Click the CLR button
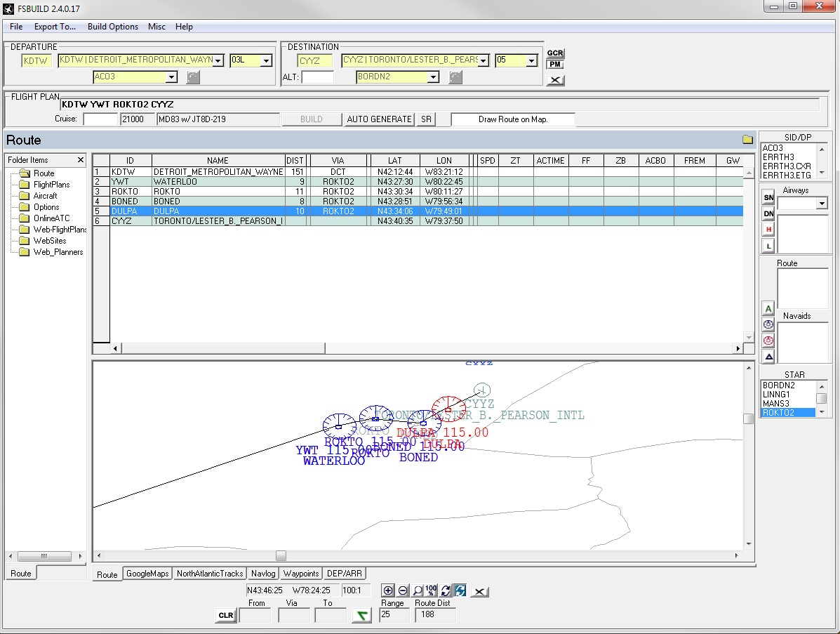 coord(226,615)
